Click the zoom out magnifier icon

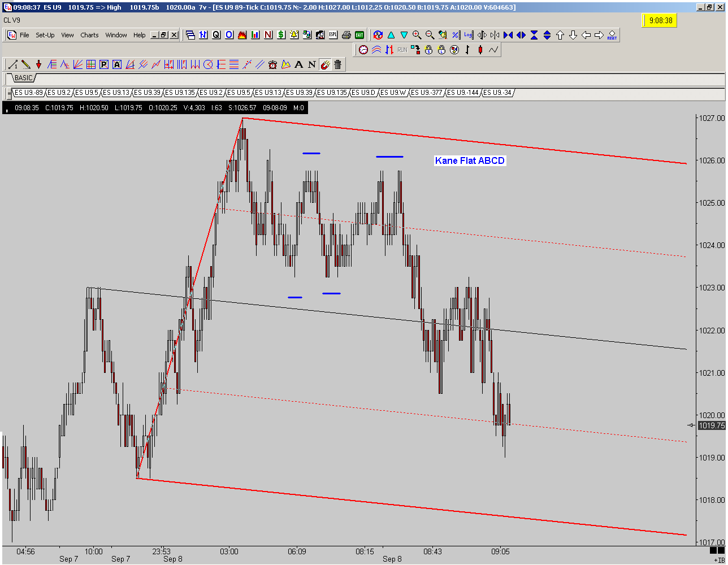click(430, 35)
